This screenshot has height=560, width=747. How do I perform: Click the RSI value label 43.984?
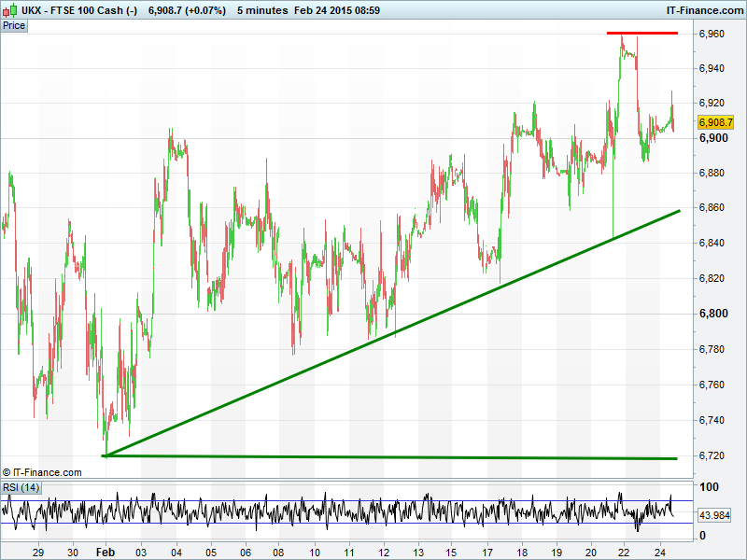coord(715,516)
